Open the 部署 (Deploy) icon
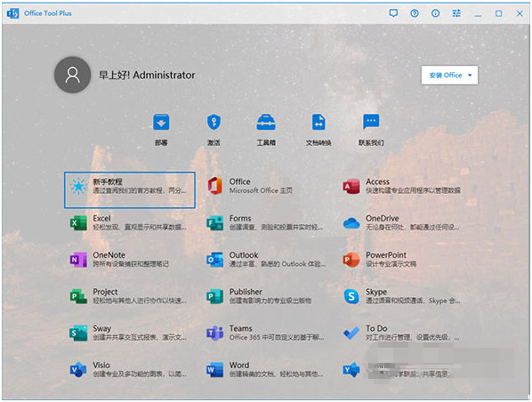Screen dimensions: 532x402 pos(161,122)
